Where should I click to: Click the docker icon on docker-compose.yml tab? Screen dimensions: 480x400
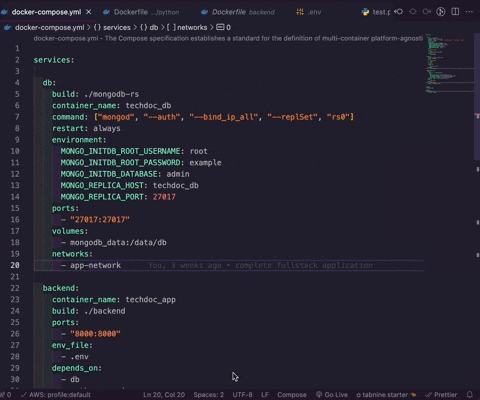click(x=4, y=12)
